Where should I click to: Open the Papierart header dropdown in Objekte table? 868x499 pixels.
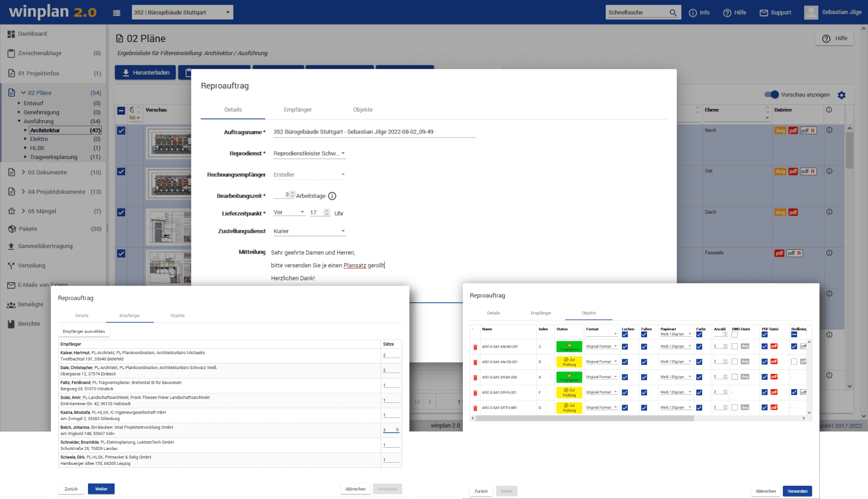(676, 334)
